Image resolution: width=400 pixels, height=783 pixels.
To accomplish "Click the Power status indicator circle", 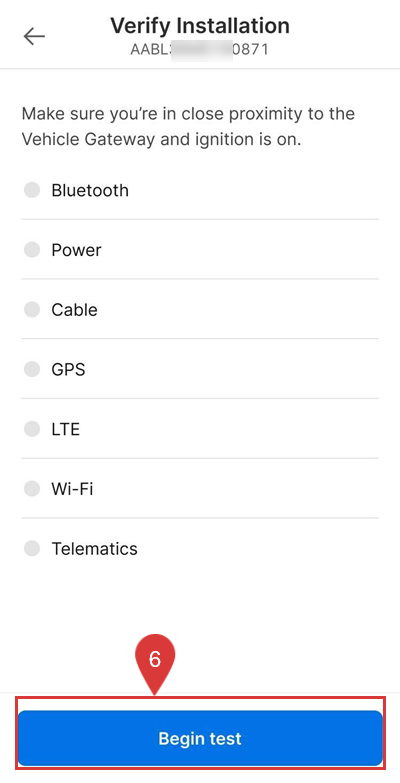I will point(32,250).
